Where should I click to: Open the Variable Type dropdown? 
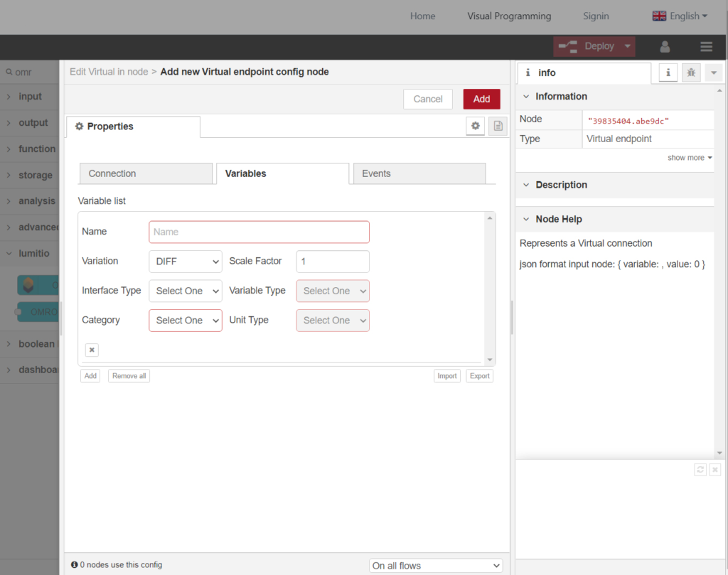tap(333, 291)
